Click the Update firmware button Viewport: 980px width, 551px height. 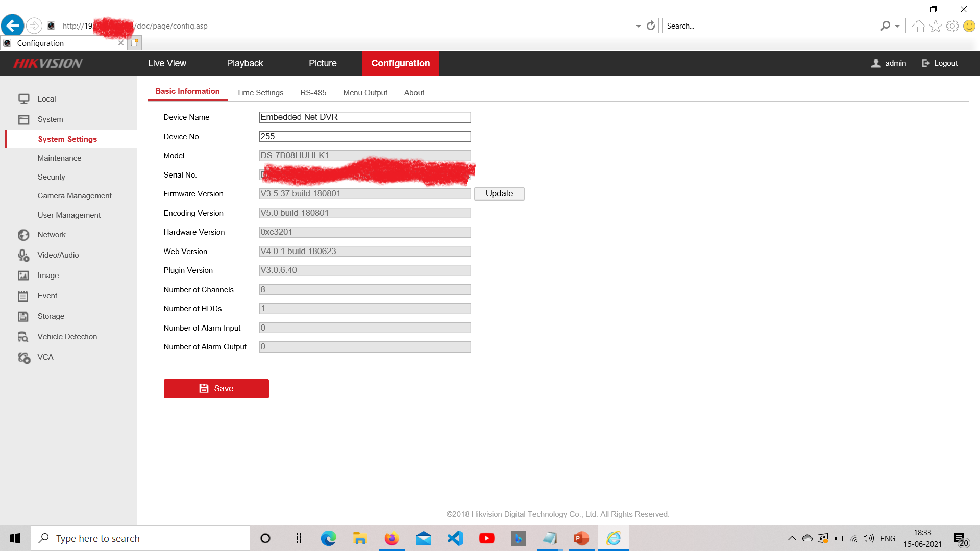(x=499, y=194)
